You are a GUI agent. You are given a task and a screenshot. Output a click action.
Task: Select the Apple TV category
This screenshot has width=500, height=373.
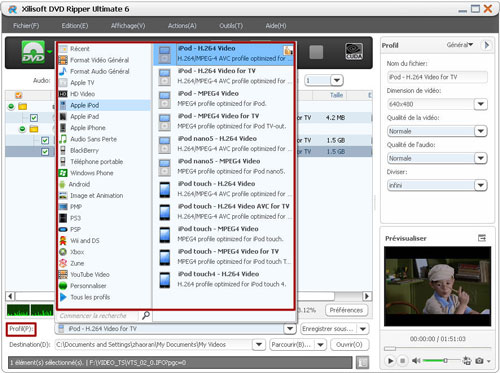[82, 83]
